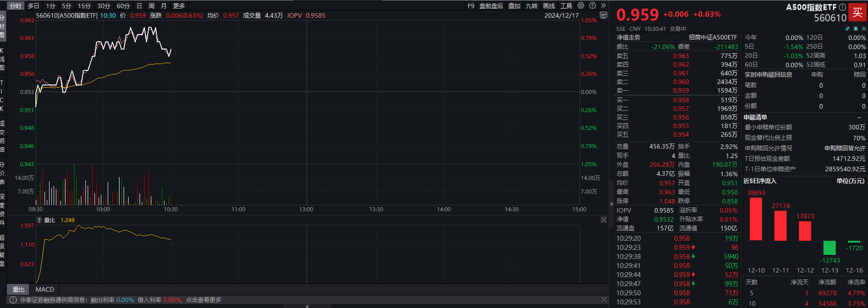Screen dimensions: 868x308
Task: Click the 买五 bid price 0.954
Action: [x=681, y=134]
